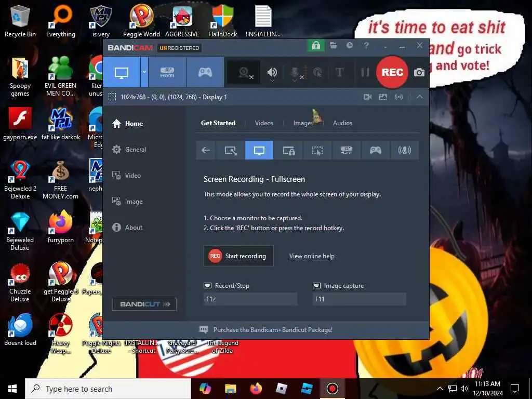Click the target area selection icon

[112, 97]
